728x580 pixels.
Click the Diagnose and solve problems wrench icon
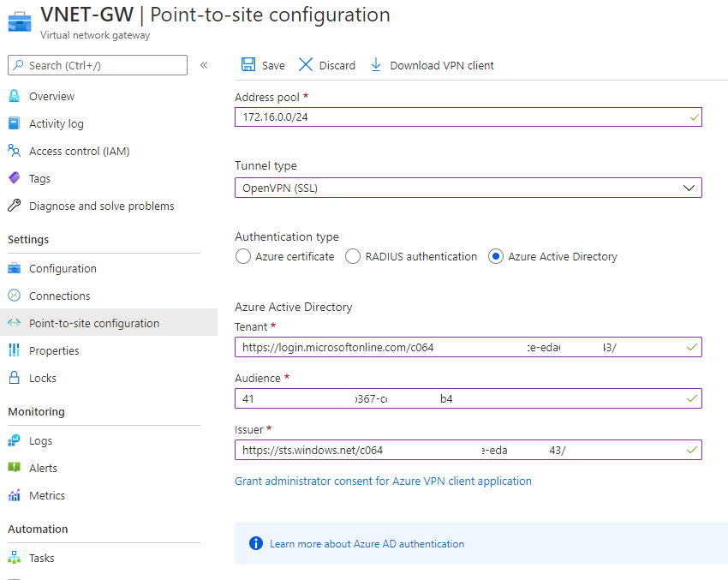[15, 206]
